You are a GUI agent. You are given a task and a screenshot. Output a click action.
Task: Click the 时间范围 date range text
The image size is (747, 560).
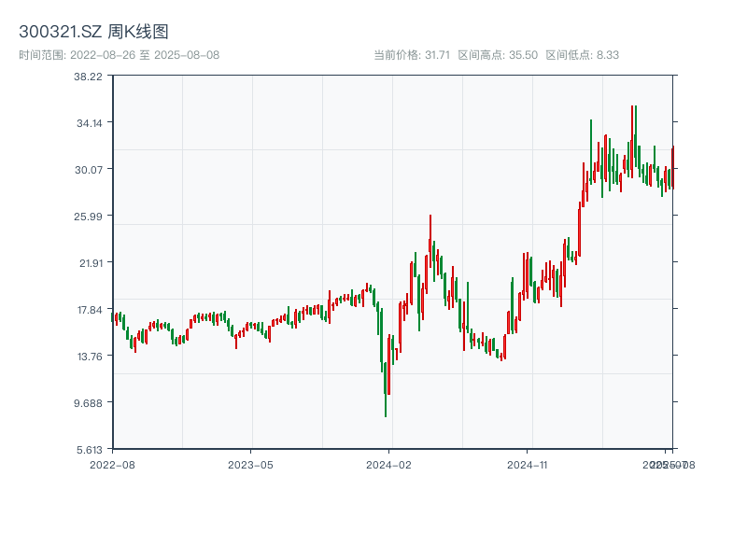pyautogui.click(x=119, y=55)
